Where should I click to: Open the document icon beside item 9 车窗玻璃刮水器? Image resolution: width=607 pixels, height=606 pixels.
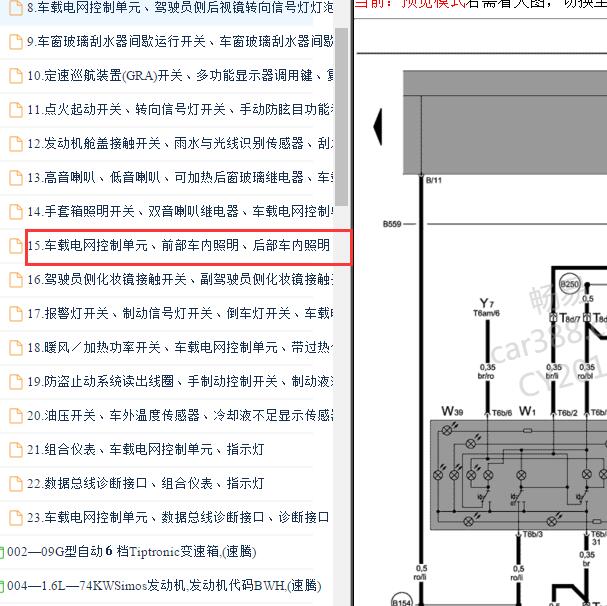click(15, 42)
